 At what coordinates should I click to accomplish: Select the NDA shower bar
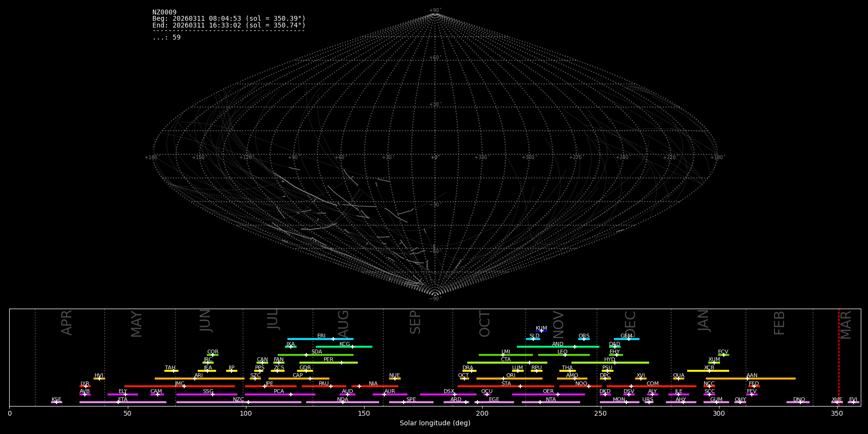click(342, 402)
